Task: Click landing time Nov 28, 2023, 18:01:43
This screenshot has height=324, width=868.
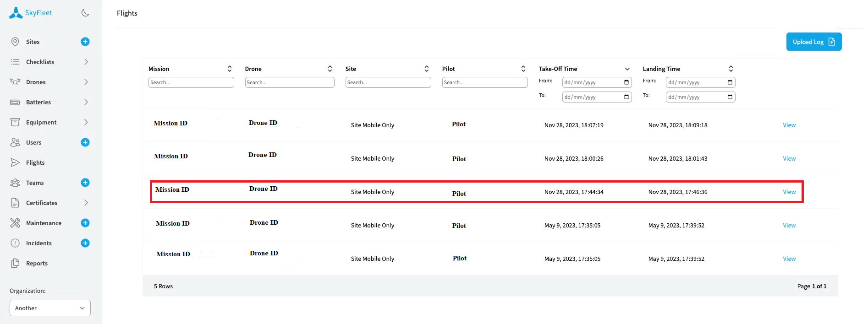Action: (x=678, y=158)
